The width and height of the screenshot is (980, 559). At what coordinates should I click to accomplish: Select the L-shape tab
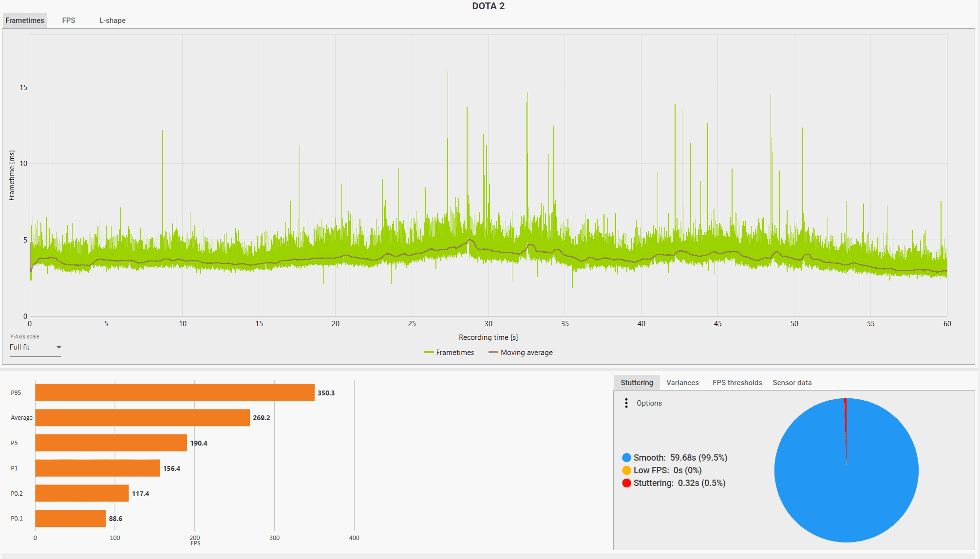click(x=113, y=20)
